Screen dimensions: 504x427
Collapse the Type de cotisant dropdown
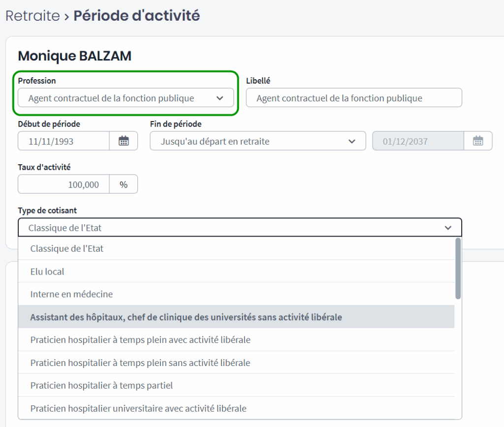coord(447,228)
